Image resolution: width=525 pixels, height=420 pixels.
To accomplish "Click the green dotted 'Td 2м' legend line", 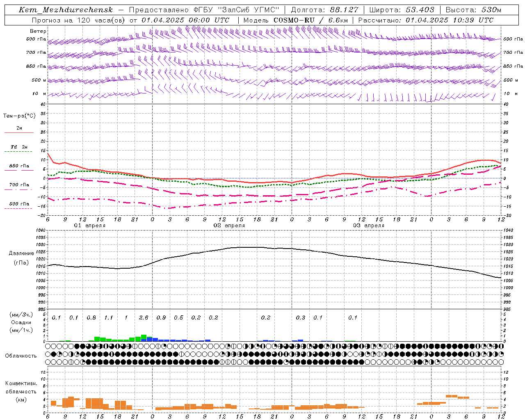I will pos(18,152).
